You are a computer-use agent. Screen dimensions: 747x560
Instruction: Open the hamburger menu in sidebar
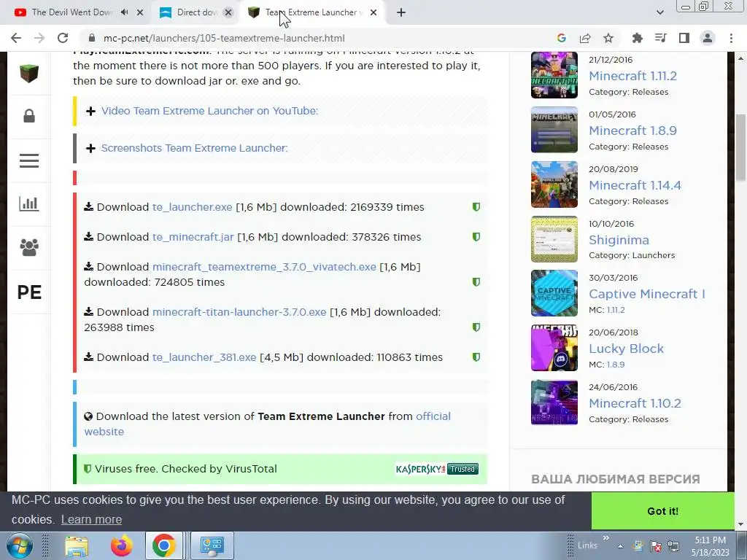[29, 160]
